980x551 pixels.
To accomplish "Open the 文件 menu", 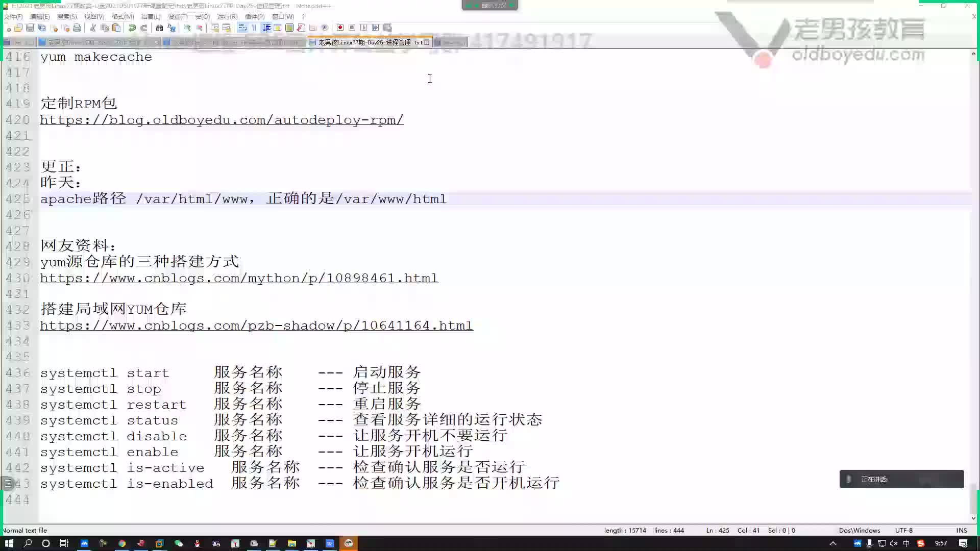I will coord(11,16).
